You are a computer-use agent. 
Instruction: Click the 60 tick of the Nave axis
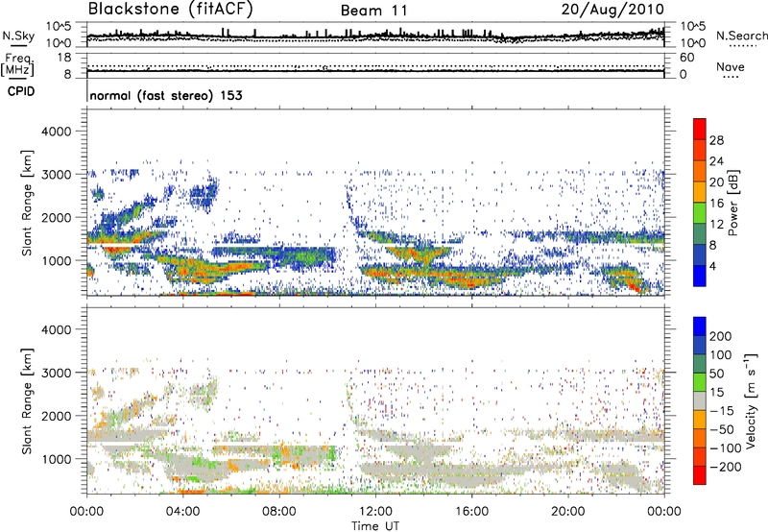(687, 58)
